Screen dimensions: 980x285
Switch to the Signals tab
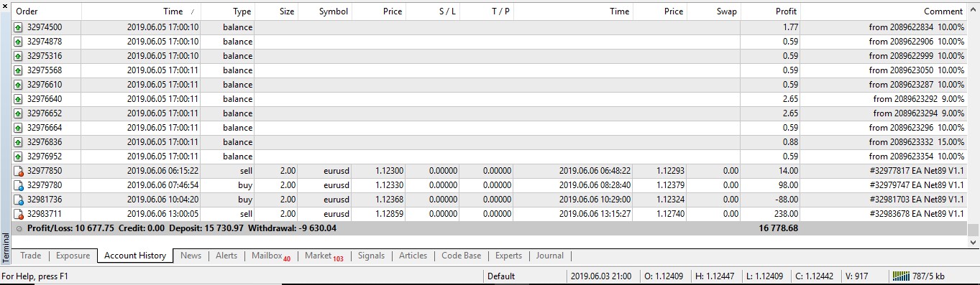(x=371, y=256)
